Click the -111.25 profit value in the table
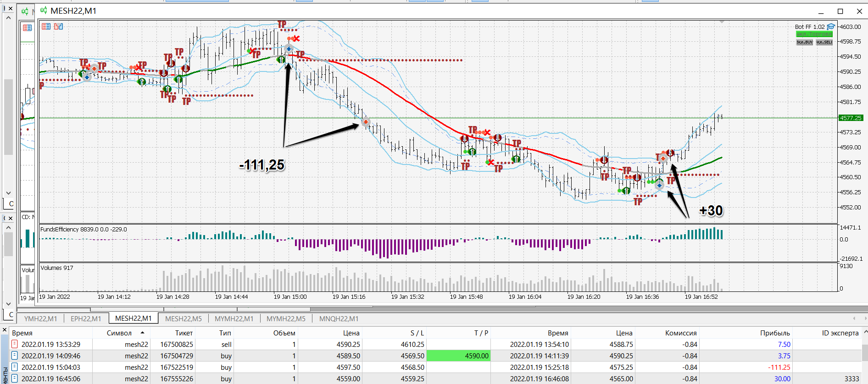This screenshot has height=384, width=868. pyautogui.click(x=779, y=367)
